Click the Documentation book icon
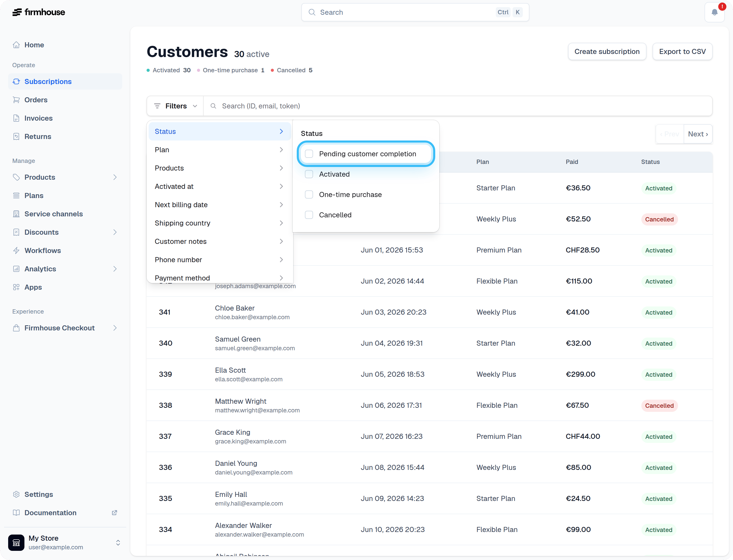The image size is (733, 560). tap(16, 512)
